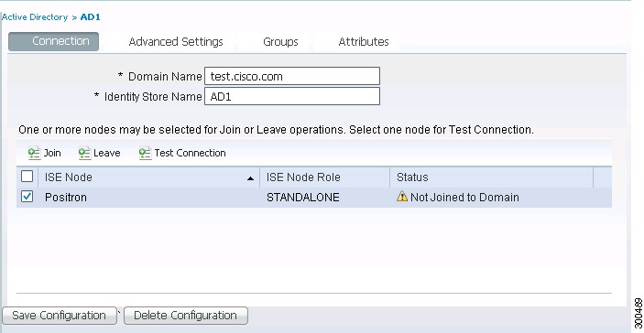This screenshot has height=333, width=644.
Task: Open the Advanced Settings tab
Action: [x=176, y=42]
